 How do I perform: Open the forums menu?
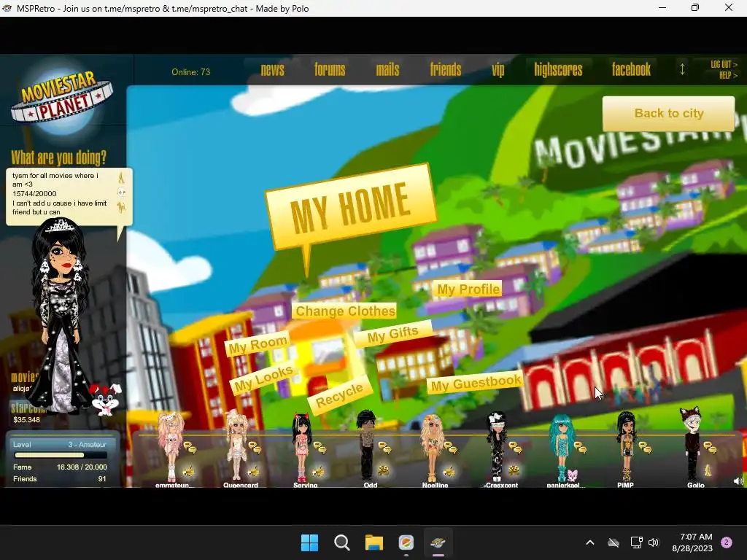tap(330, 70)
